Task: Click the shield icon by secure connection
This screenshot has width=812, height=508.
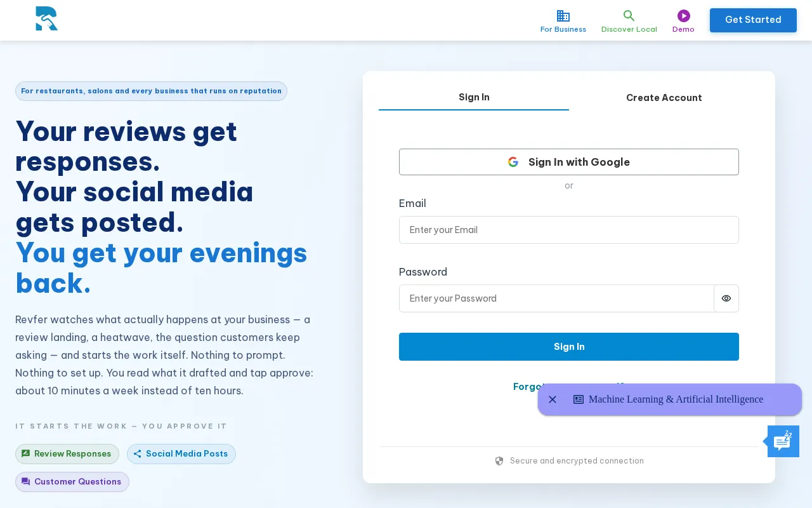Action: point(499,461)
